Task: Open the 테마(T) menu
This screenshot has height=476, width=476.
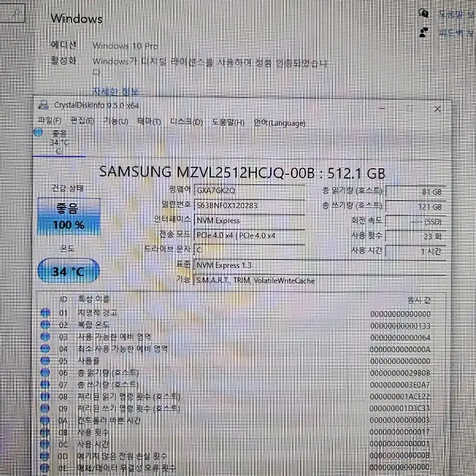Action: [x=149, y=122]
